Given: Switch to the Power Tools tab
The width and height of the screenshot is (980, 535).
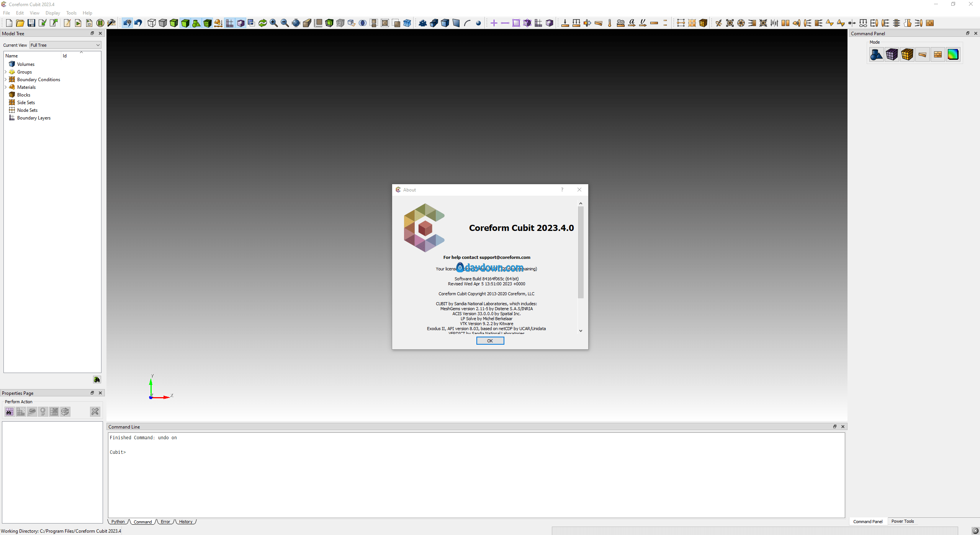Looking at the screenshot, I should point(903,521).
